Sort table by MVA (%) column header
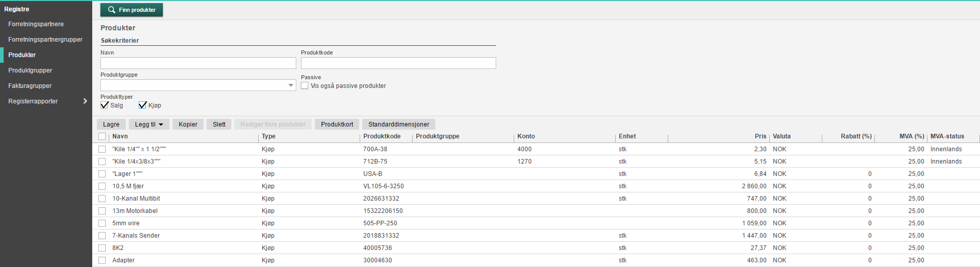The image size is (980, 267). click(x=912, y=136)
